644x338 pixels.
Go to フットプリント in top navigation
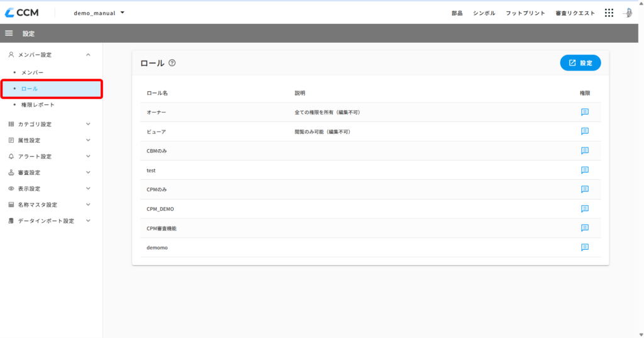coord(525,13)
